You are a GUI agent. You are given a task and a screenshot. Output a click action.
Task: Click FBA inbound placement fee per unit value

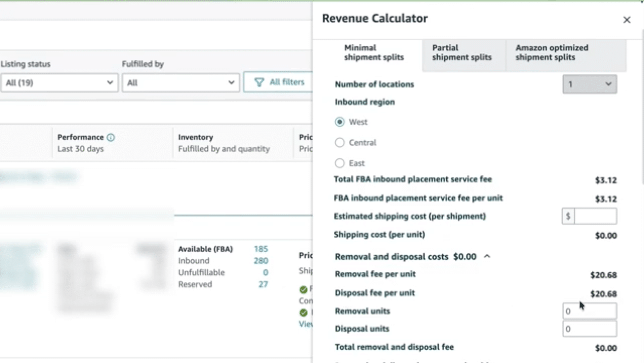point(606,199)
